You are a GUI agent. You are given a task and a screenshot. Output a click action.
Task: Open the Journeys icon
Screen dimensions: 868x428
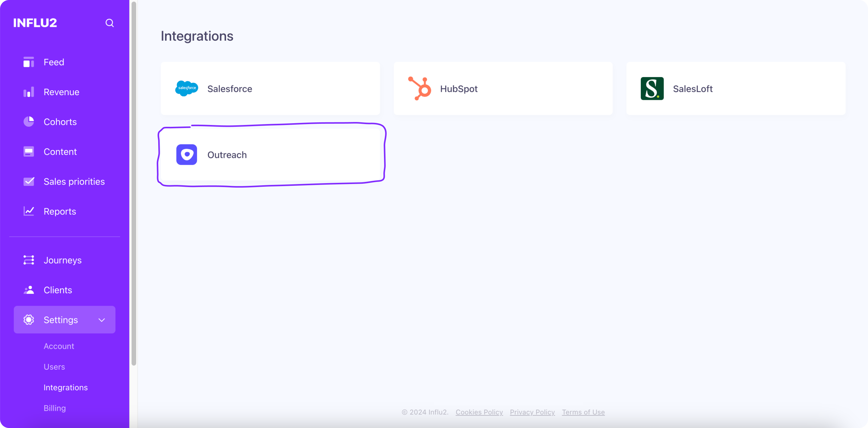click(x=29, y=260)
